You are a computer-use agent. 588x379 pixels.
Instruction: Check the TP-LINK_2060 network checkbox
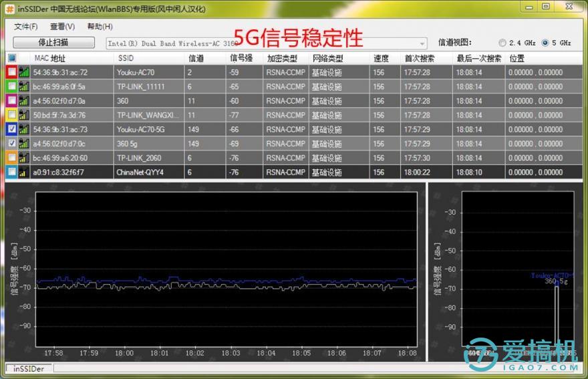tap(12, 158)
